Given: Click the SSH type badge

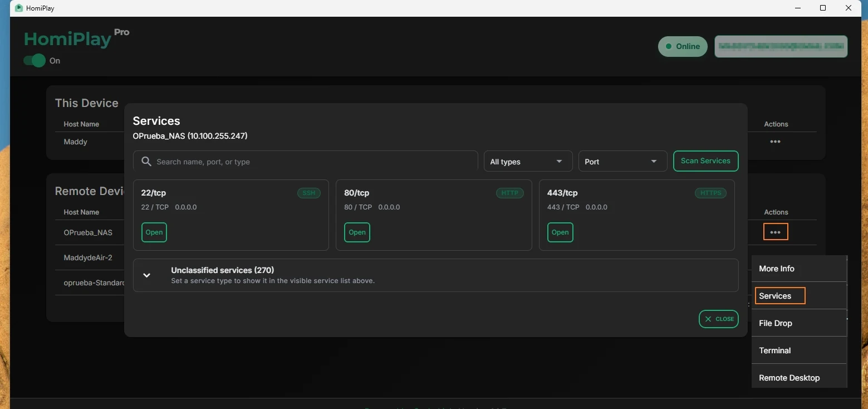Looking at the screenshot, I should coord(309,193).
